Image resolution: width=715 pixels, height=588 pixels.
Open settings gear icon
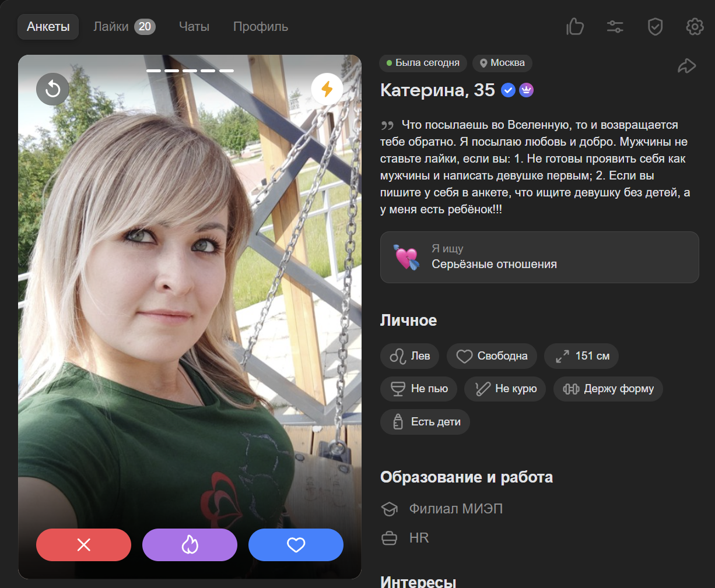(x=695, y=27)
